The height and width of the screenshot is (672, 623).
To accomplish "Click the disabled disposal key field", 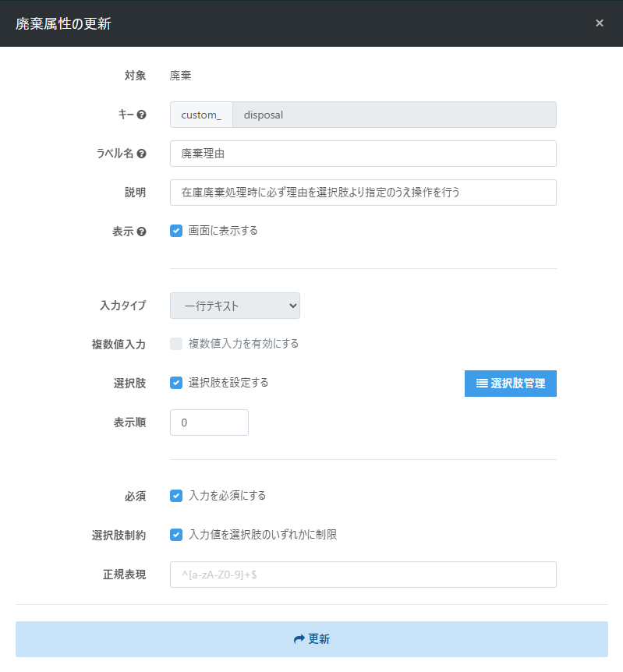I will click(x=395, y=115).
